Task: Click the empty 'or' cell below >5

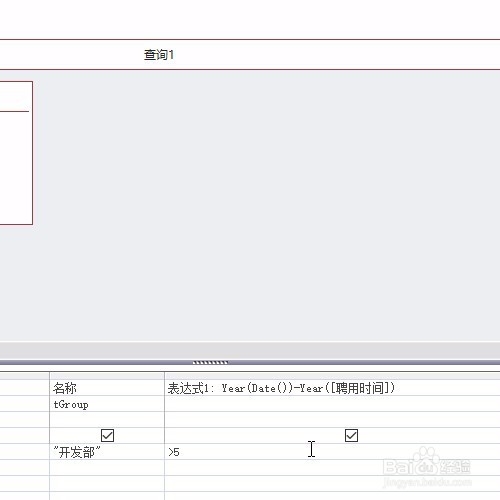Action: [332, 468]
